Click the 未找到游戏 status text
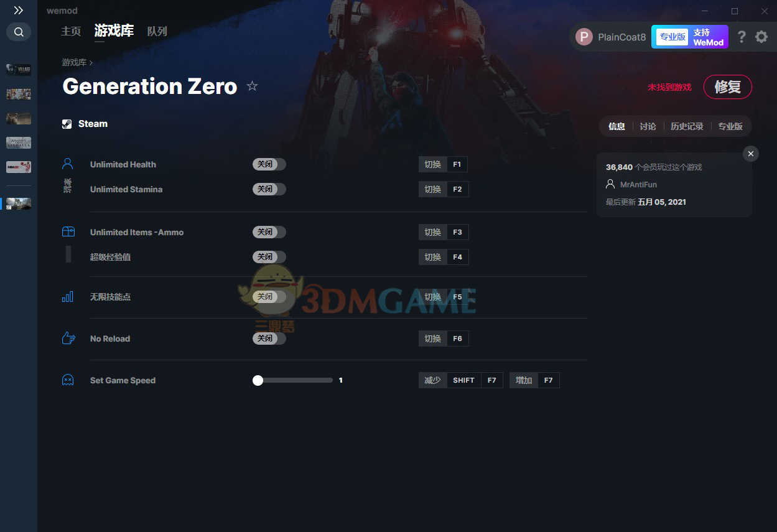Screen dimensions: 777x532 tap(669, 87)
